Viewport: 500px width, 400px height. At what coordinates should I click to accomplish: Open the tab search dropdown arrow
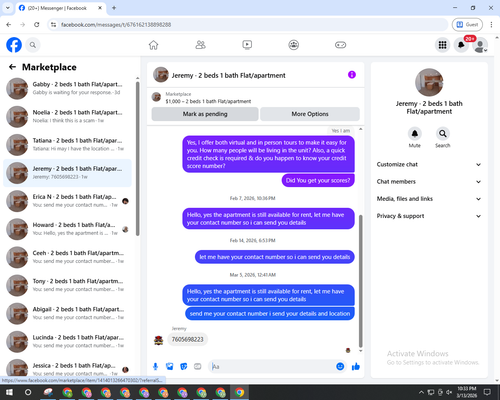click(x=8, y=8)
